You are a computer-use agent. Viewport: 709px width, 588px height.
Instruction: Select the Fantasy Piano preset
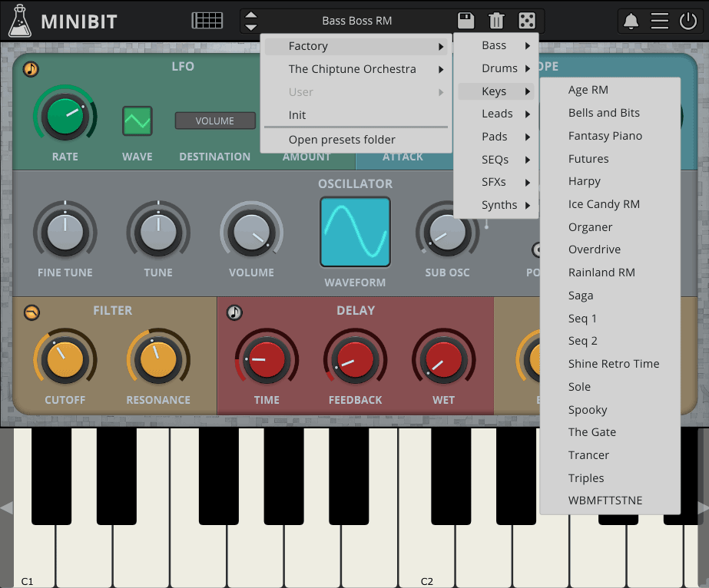pos(605,136)
